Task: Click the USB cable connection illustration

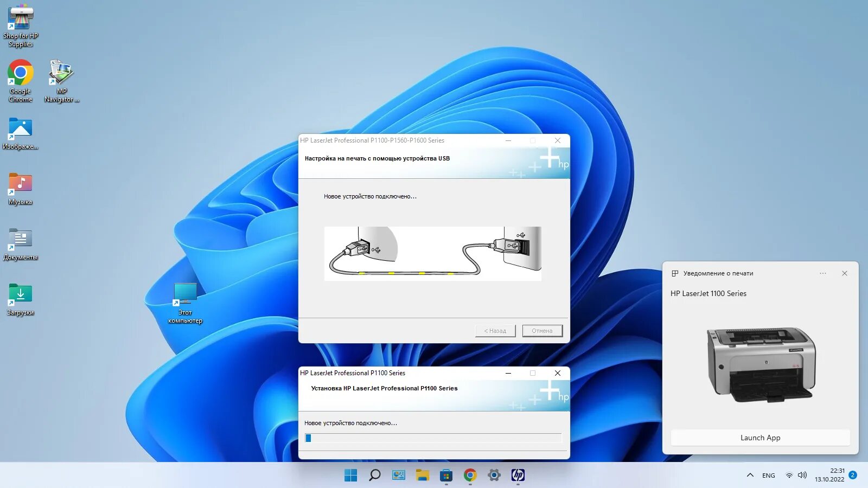Action: [433, 253]
